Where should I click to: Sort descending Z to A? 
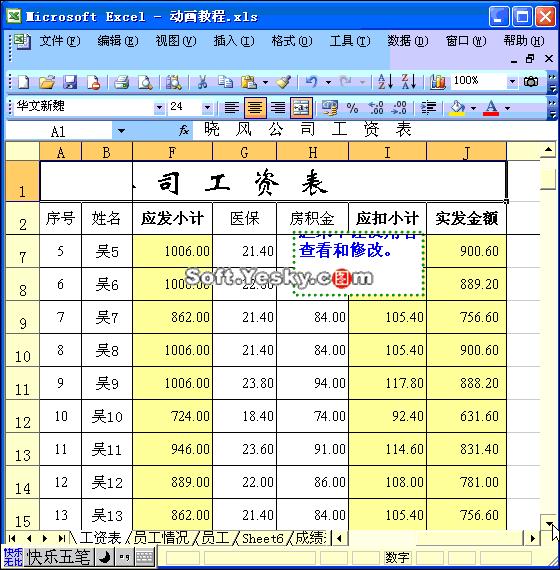click(x=409, y=82)
